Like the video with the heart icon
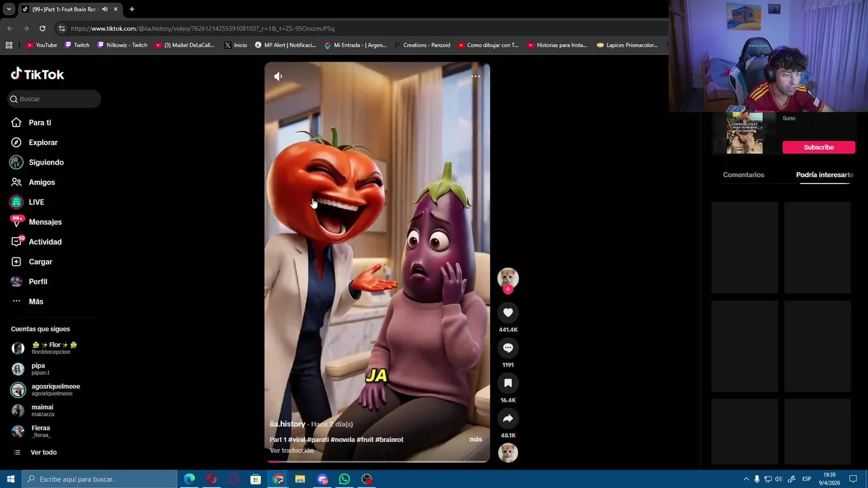This screenshot has width=868, height=488. [508, 312]
